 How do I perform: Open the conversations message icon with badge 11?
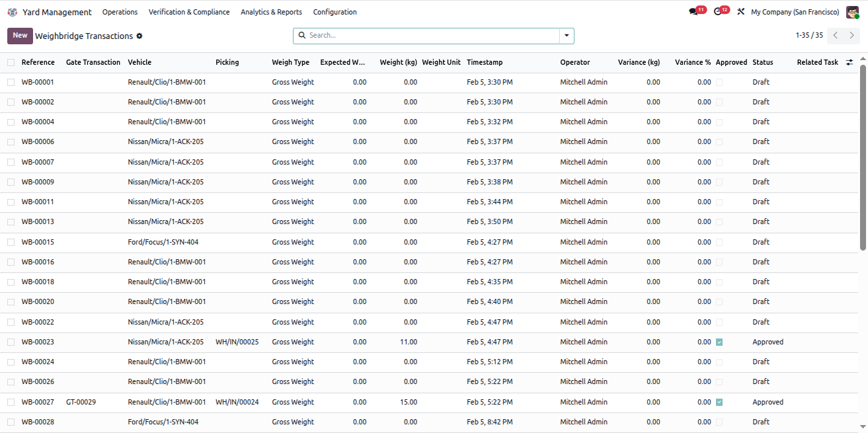[693, 12]
